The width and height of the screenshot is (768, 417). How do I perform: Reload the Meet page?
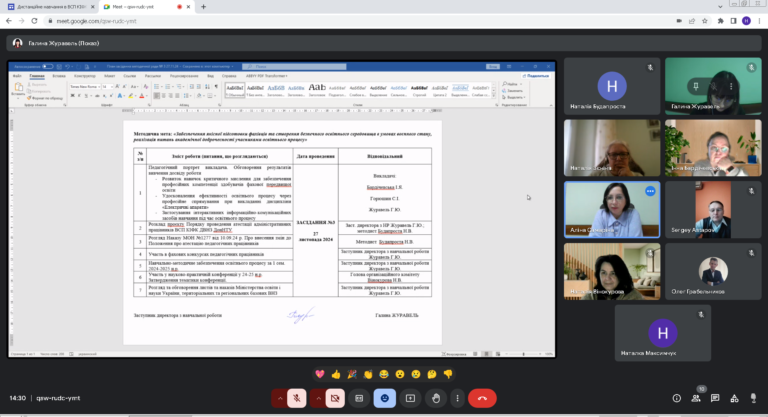click(x=34, y=21)
